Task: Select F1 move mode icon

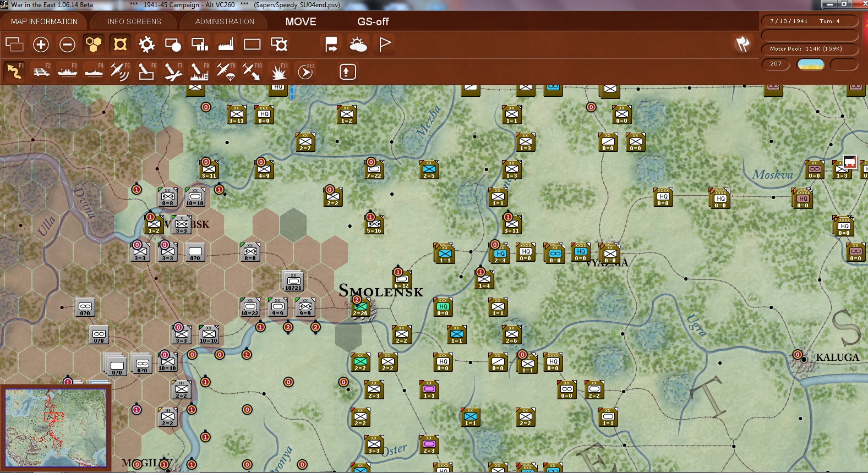Action: coord(14,71)
